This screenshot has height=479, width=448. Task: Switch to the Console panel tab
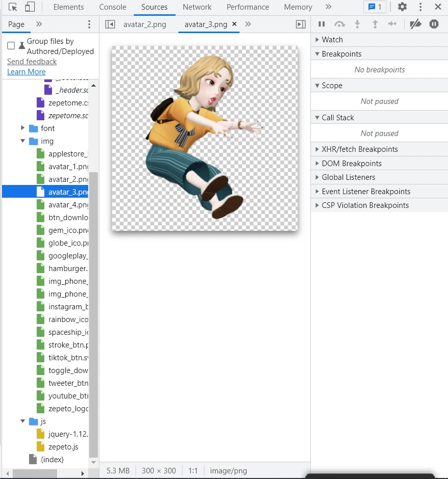[x=113, y=7]
